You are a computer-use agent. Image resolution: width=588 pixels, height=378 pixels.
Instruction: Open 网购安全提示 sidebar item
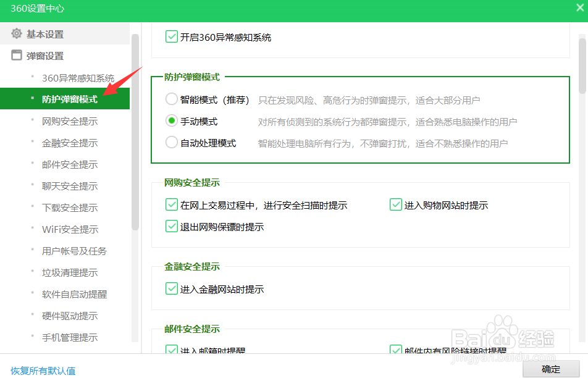pyautogui.click(x=70, y=121)
